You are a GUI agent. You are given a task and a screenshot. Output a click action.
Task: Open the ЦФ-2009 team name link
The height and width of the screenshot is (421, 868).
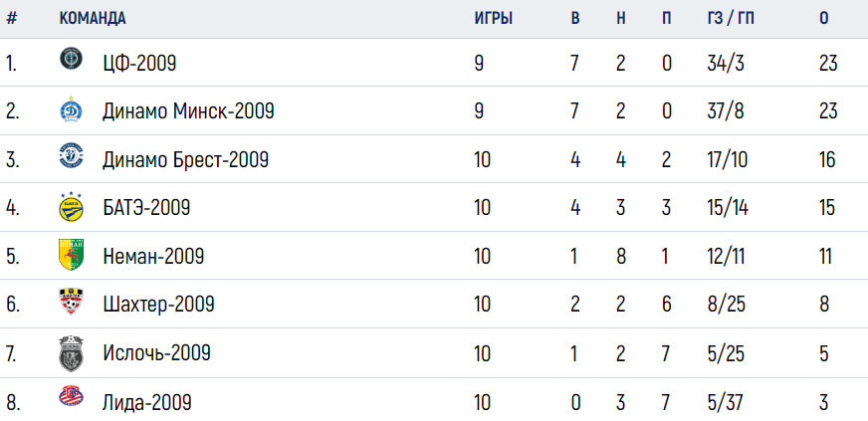pos(139,64)
